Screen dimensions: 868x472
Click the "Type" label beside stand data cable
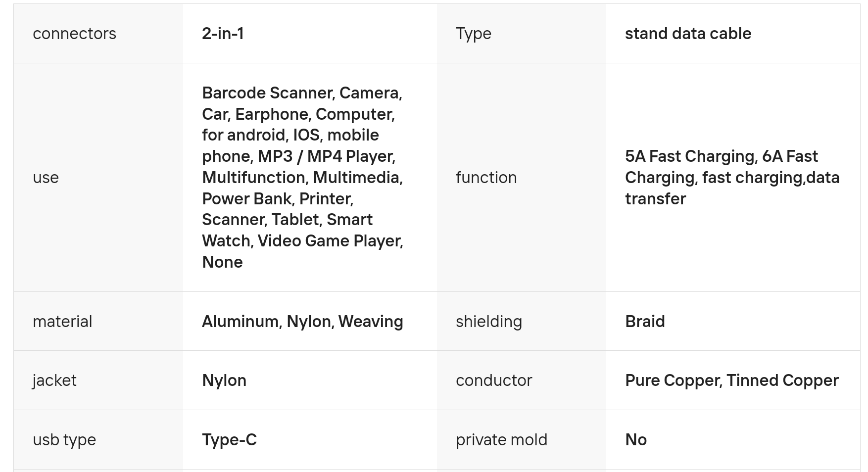click(x=473, y=34)
